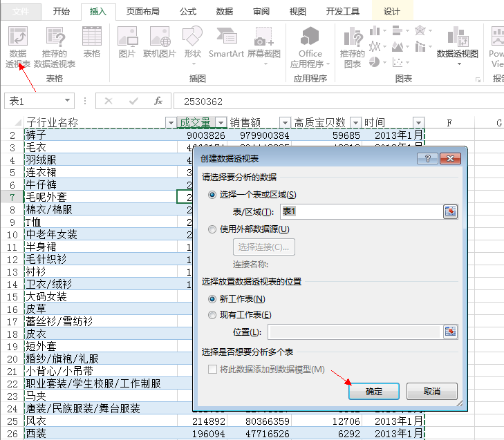The image size is (504, 440).
Task: Click the formula bar showing 2530362
Action: pyautogui.click(x=339, y=101)
